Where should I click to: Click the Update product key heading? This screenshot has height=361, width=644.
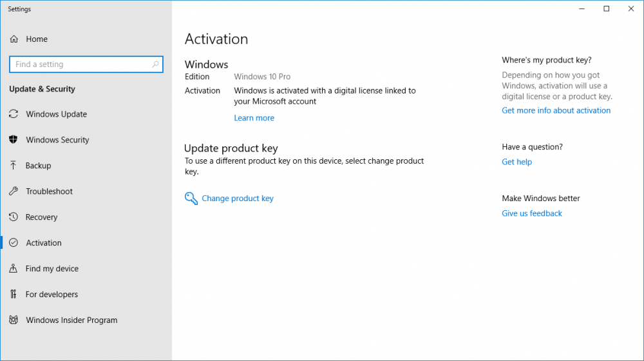pyautogui.click(x=231, y=148)
